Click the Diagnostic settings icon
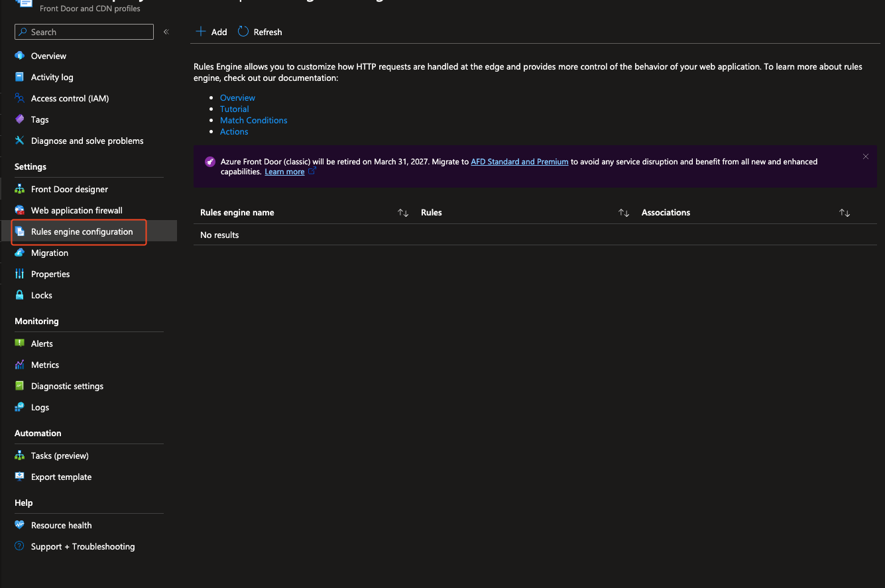Viewport: 885px width, 588px height. pyautogui.click(x=20, y=386)
